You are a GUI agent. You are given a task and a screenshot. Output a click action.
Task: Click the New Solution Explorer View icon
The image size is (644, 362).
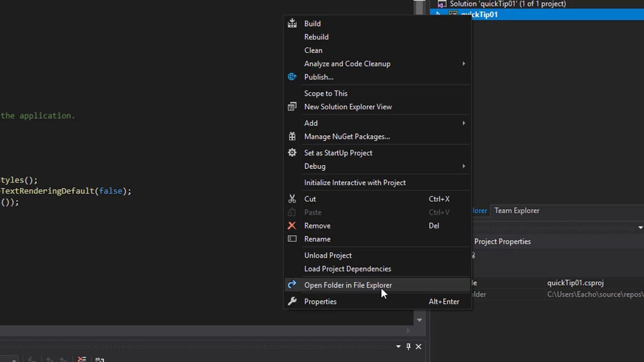coord(292,107)
